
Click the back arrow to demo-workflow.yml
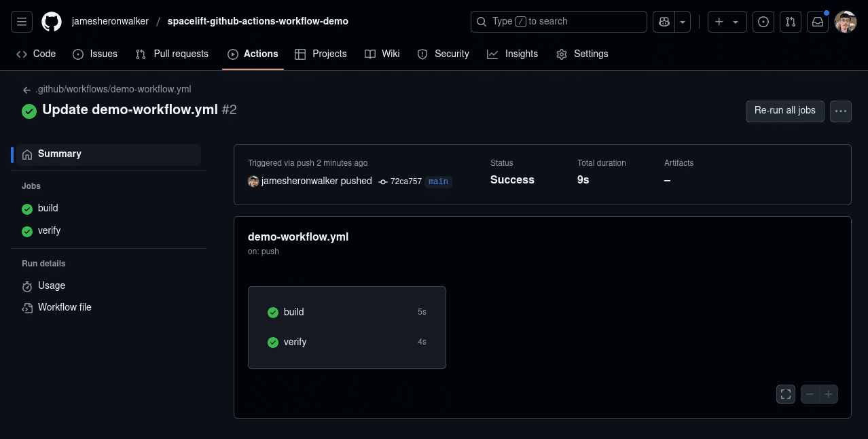[x=26, y=89]
